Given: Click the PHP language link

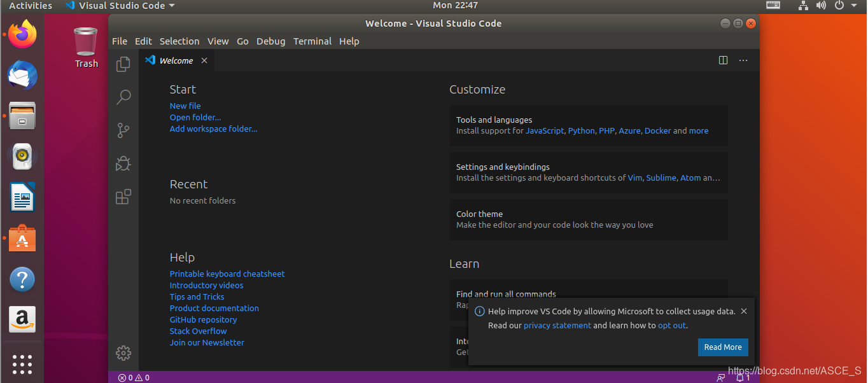Looking at the screenshot, I should pyautogui.click(x=606, y=130).
